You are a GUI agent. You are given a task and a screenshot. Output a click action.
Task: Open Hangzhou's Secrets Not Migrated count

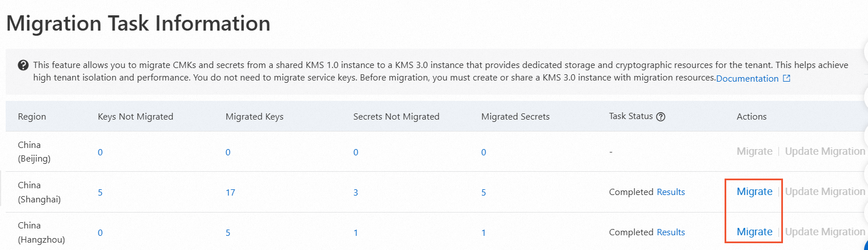pos(355,233)
